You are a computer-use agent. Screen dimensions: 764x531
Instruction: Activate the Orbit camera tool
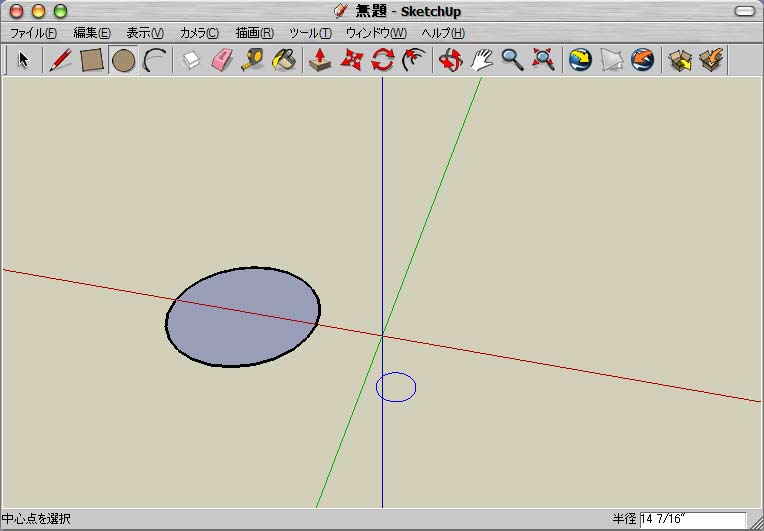click(450, 60)
